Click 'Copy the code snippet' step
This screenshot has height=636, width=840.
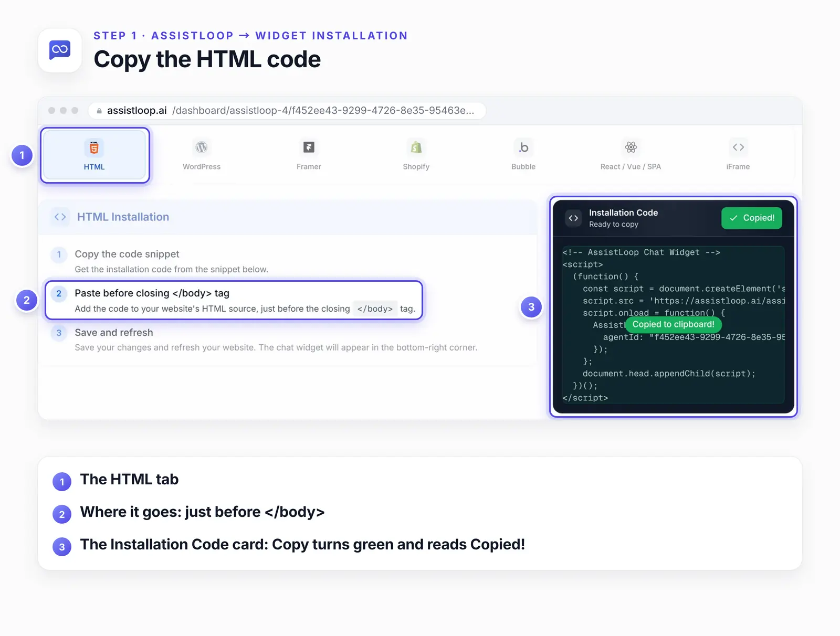127,254
